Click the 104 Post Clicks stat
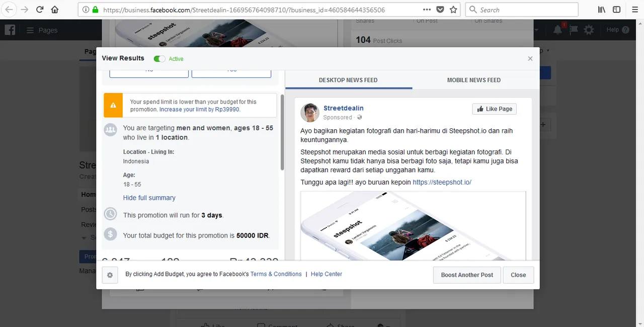644x327 pixels. pos(379,40)
